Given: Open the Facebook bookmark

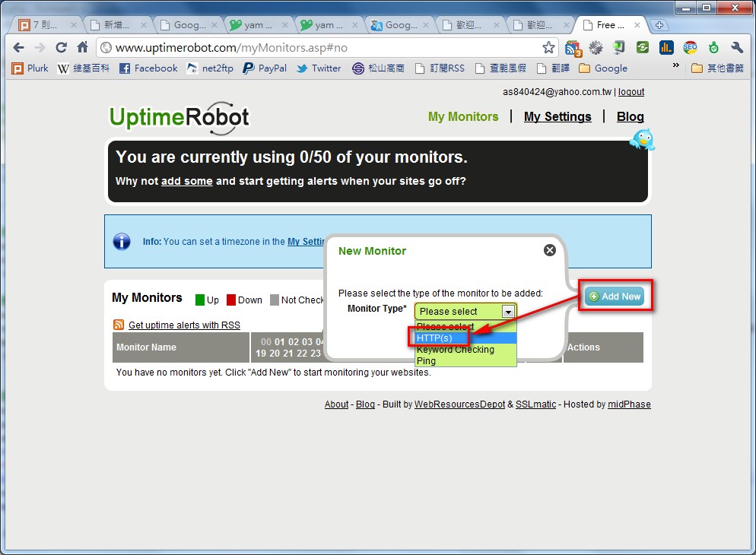Looking at the screenshot, I should (148, 68).
